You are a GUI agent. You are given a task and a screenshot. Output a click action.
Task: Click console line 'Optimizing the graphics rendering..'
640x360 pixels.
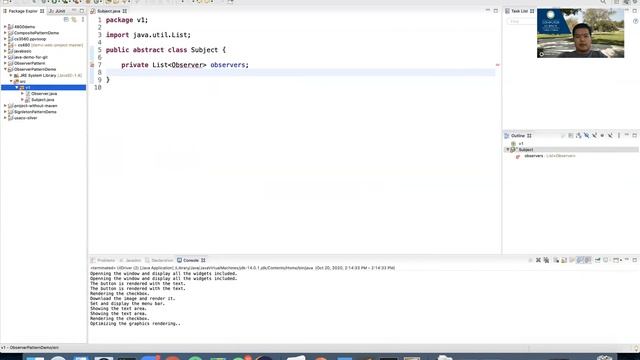click(x=135, y=324)
